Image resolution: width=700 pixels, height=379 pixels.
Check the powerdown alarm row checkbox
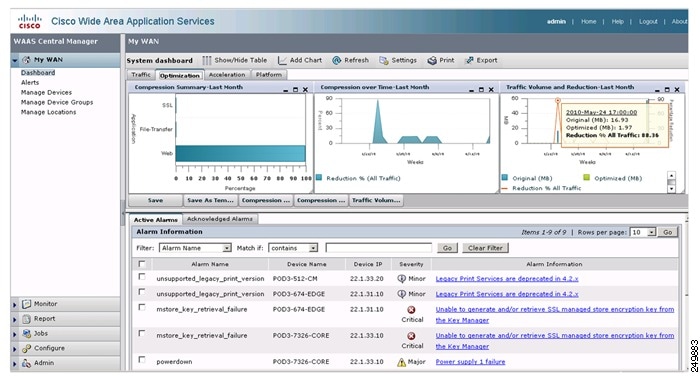(x=142, y=359)
